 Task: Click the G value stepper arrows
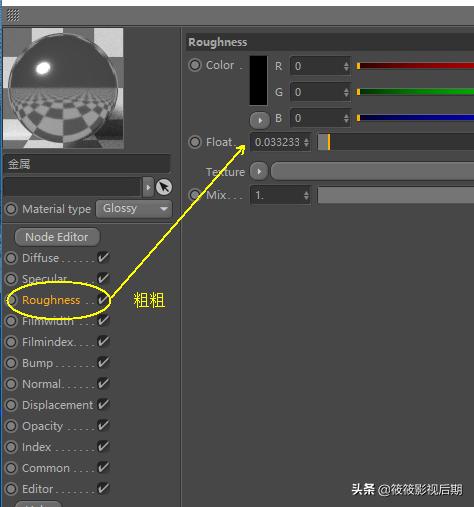point(346,92)
